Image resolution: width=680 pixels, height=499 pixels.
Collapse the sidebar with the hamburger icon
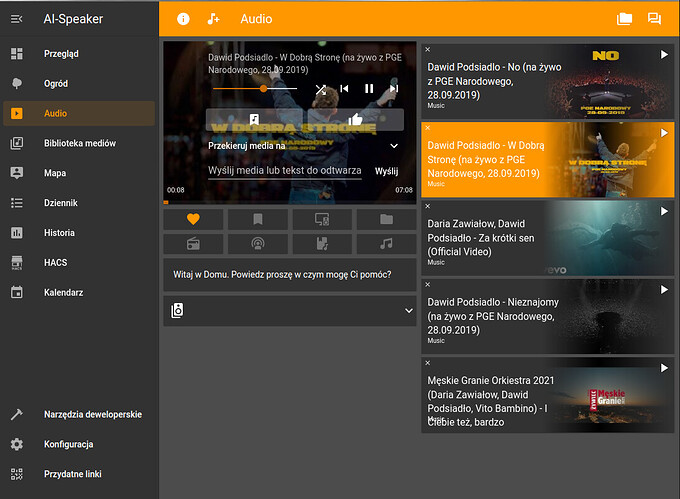pyautogui.click(x=17, y=19)
